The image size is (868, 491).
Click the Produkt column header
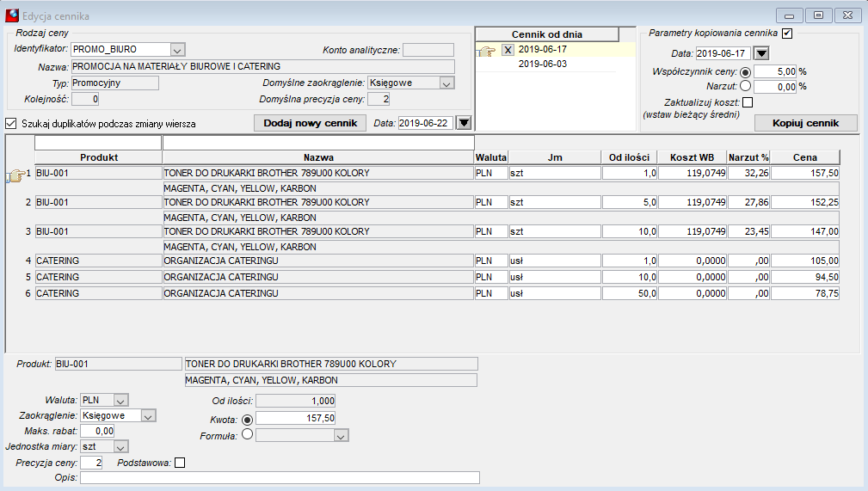99,157
